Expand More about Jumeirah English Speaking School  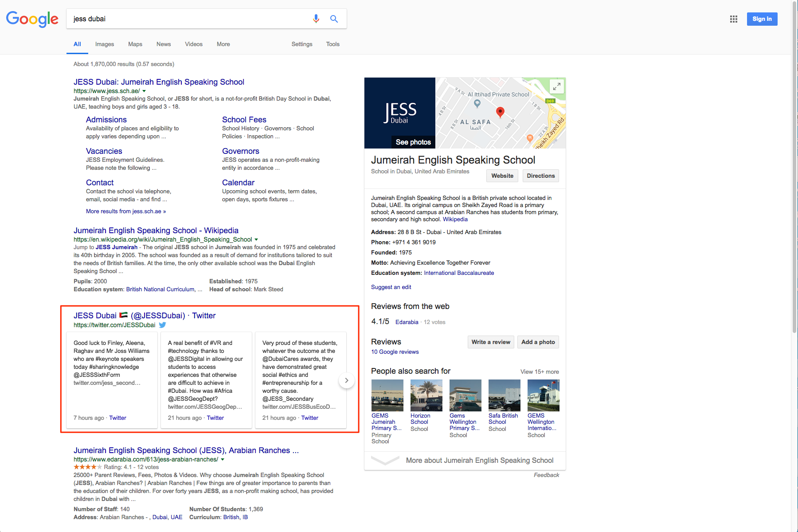pyautogui.click(x=465, y=460)
